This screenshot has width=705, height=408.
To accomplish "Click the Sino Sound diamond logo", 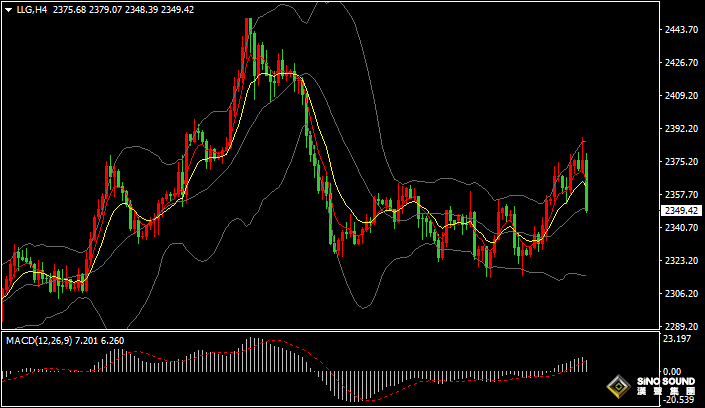I will tap(619, 387).
